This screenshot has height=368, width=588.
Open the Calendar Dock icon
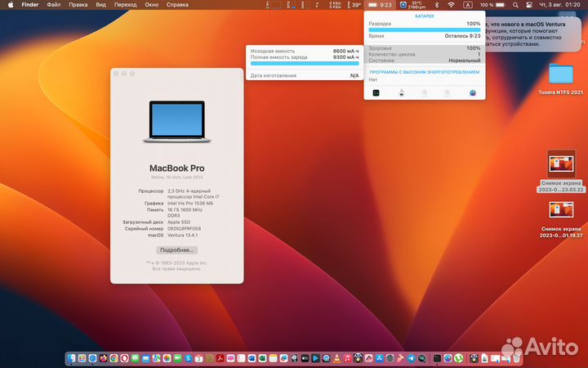(x=198, y=358)
